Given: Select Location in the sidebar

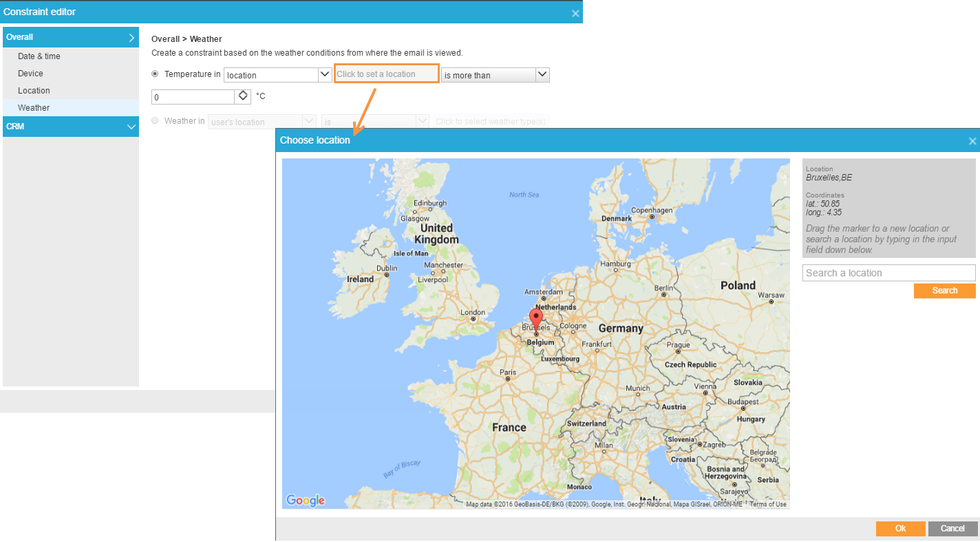Looking at the screenshot, I should click(x=34, y=91).
